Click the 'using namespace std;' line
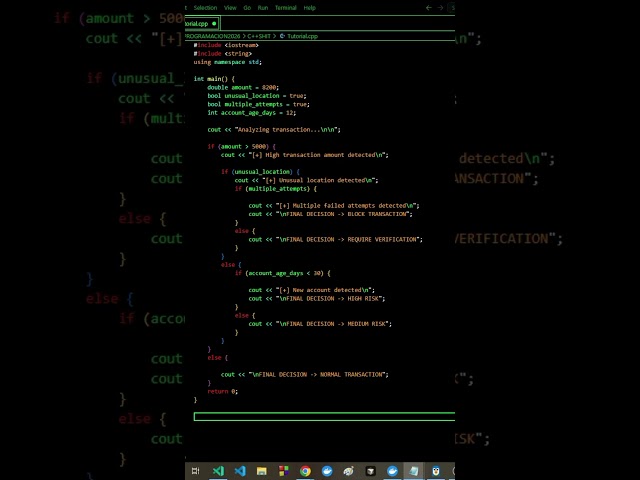 (x=228, y=62)
